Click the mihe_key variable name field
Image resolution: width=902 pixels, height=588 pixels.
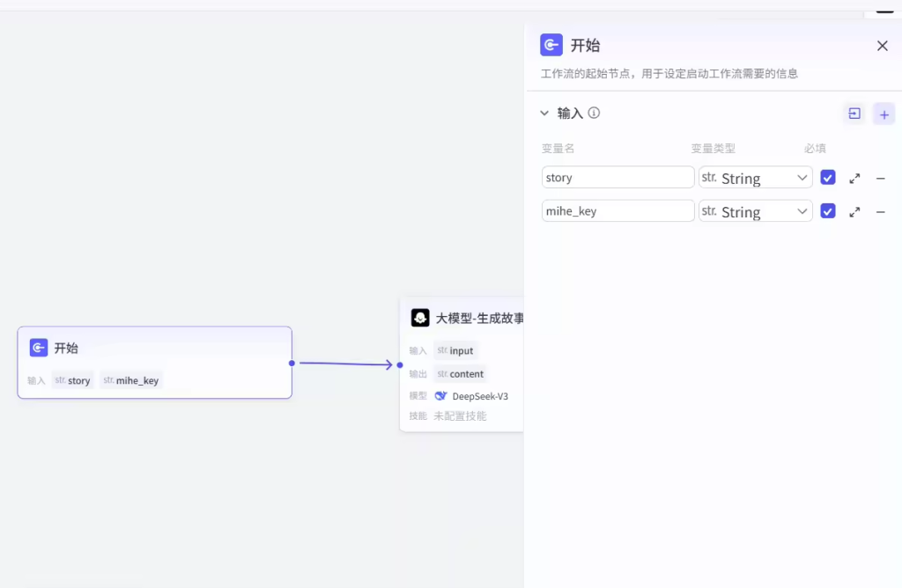[x=617, y=211]
